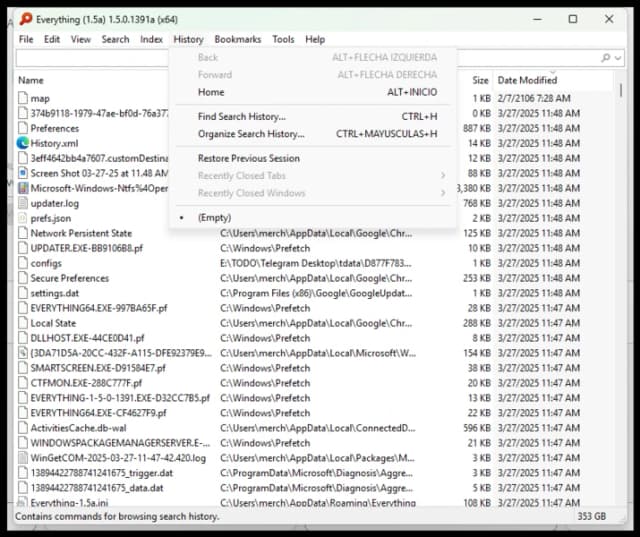Viewport: 640px width, 537px height.
Task: Click the vertical scrollbar thumb in results list
Action: 620,90
